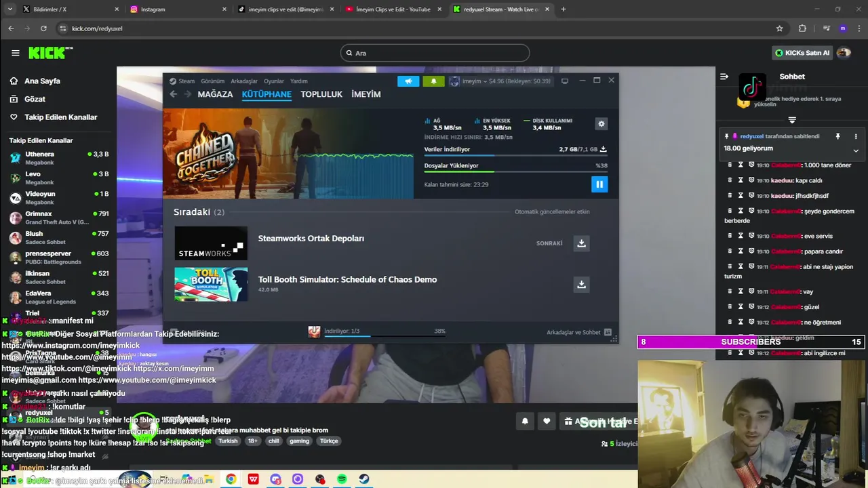Image resolution: width=868 pixels, height=488 pixels.
Task: Open Steam green notifications bell
Action: pyautogui.click(x=434, y=81)
